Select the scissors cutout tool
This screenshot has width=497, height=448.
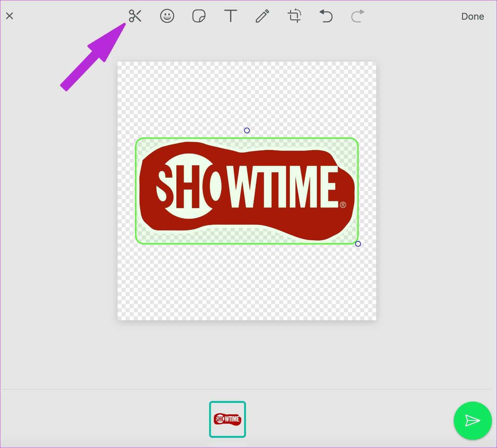coord(135,16)
